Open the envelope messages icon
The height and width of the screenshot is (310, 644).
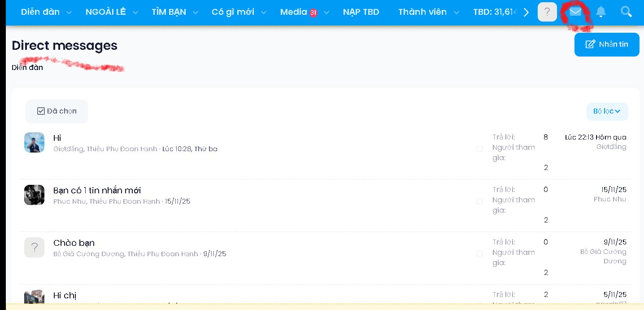[575, 12]
